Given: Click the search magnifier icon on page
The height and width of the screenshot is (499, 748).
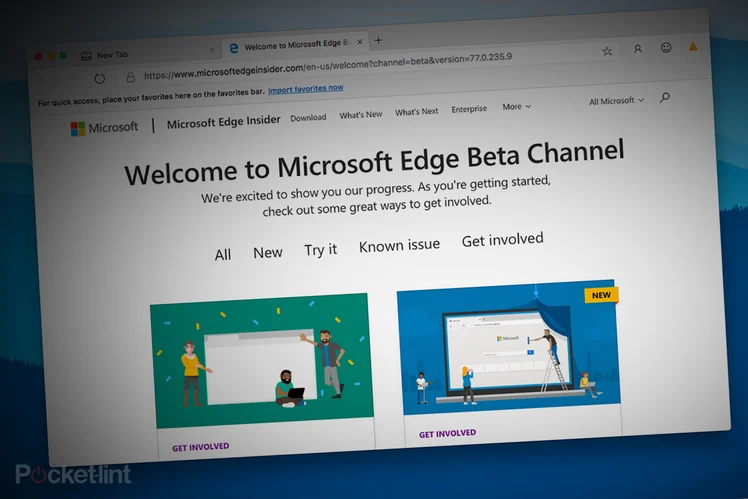Looking at the screenshot, I should 665,98.
